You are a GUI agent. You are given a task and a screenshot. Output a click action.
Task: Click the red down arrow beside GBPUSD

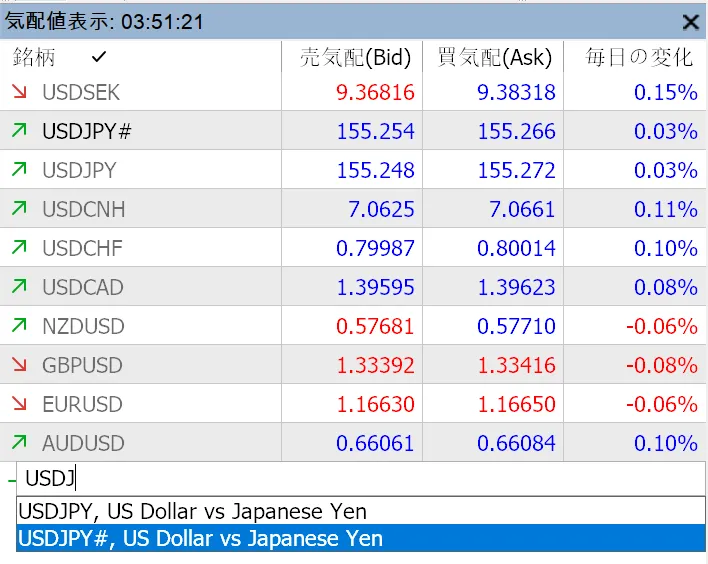coord(19,364)
